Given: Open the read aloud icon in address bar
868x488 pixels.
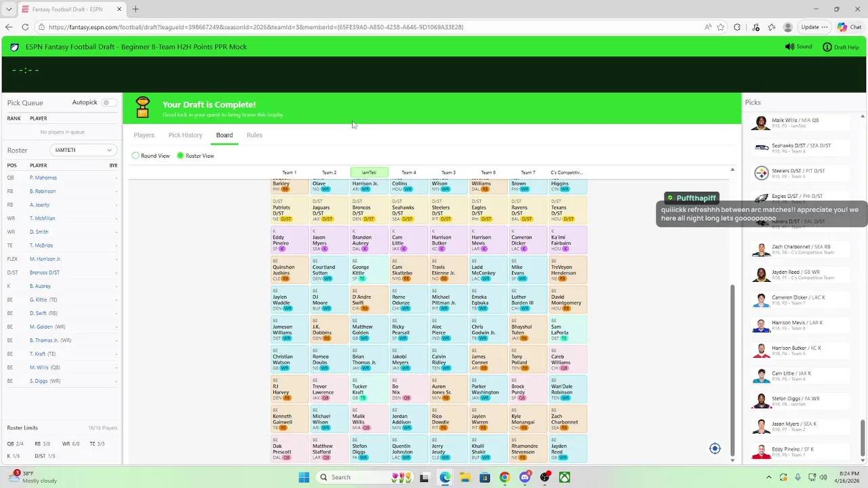Looking at the screenshot, I should (707, 27).
